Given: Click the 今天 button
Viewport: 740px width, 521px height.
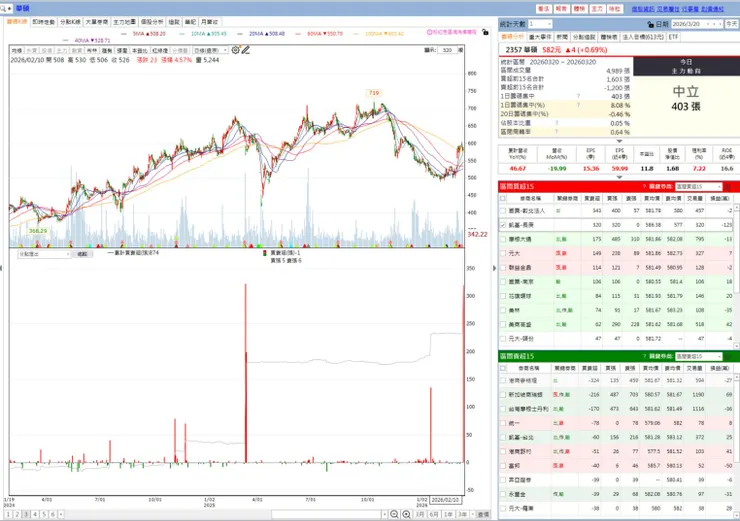Looking at the screenshot, I should point(732,24).
